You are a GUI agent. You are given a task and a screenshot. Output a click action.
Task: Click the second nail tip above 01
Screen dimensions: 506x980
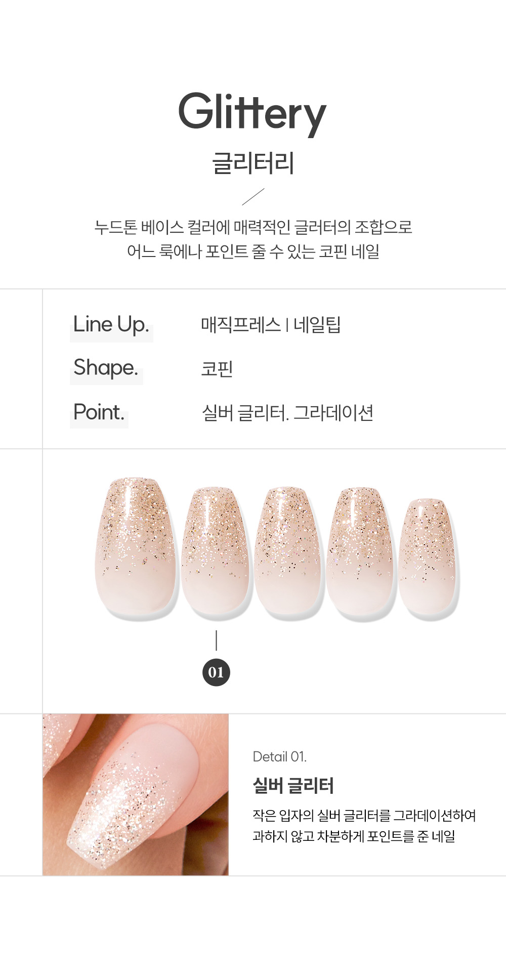(x=217, y=552)
